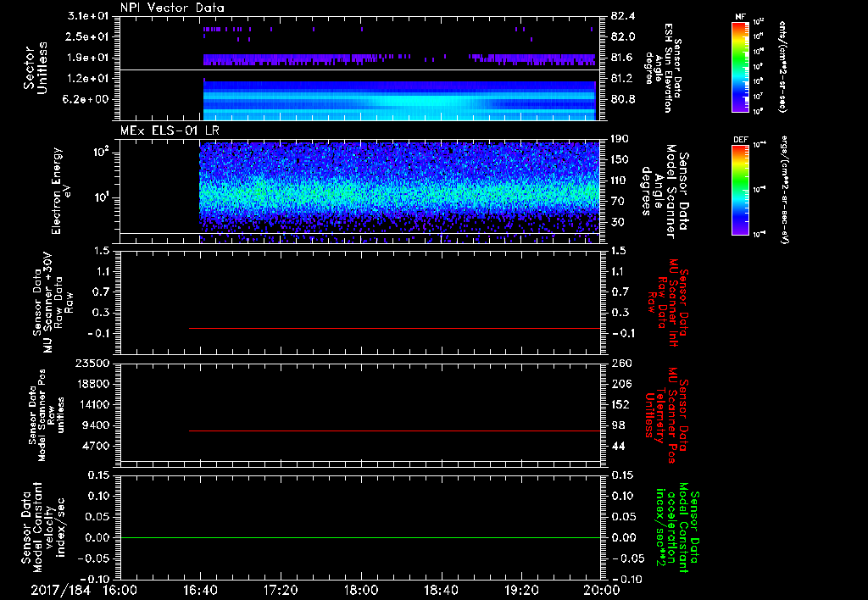
Task: Click the 19:20 time axis label
Action: coord(521,590)
